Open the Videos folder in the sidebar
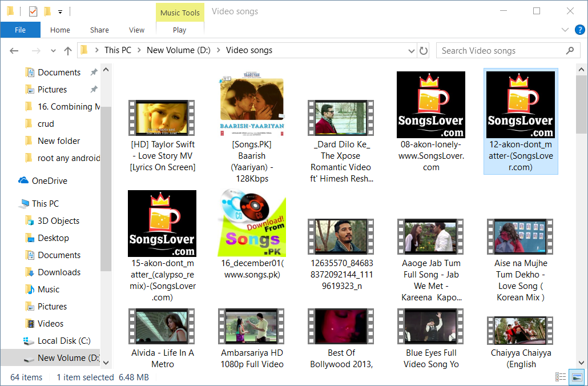 (45, 324)
